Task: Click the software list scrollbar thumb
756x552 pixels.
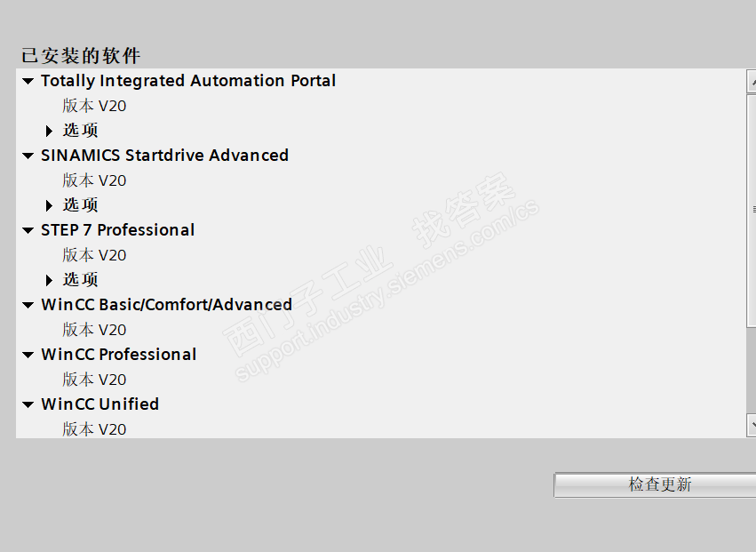Action: pos(752,209)
